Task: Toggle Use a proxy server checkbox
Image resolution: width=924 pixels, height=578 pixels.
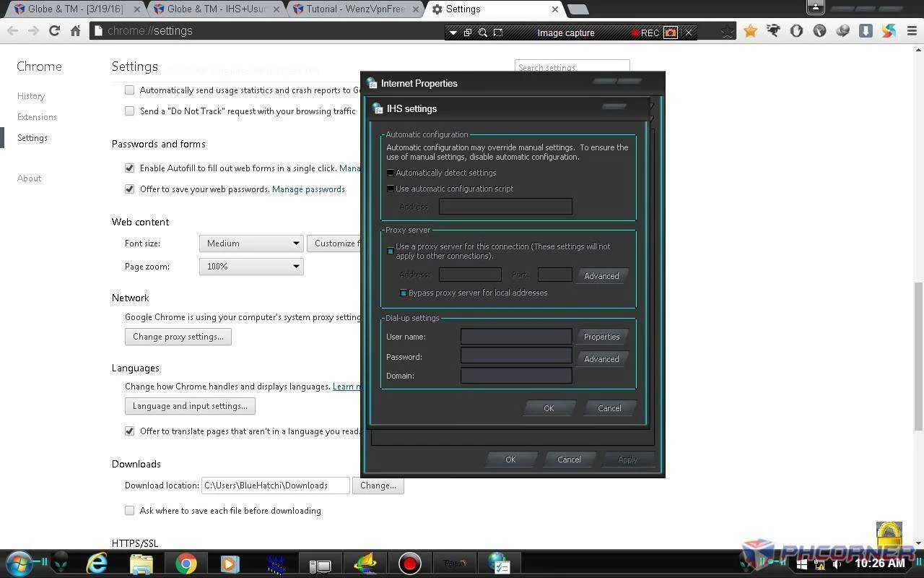Action: coord(391,251)
